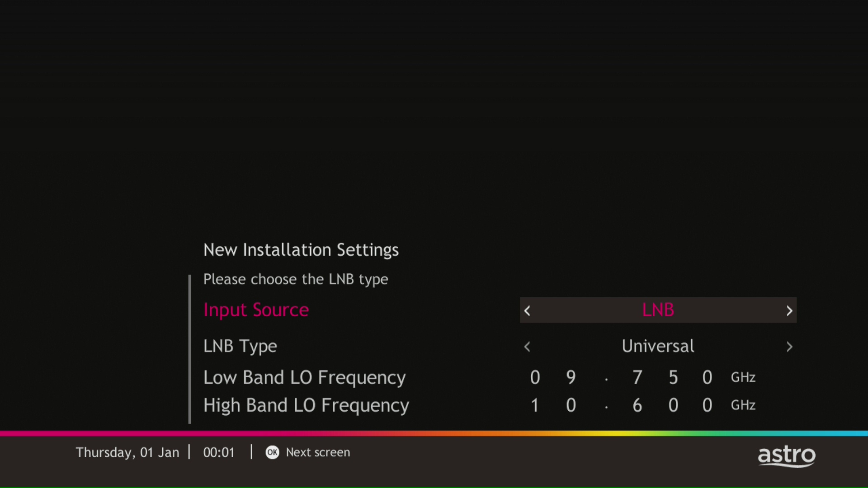Click the 00:01 clock display
868x488 pixels.
click(219, 452)
